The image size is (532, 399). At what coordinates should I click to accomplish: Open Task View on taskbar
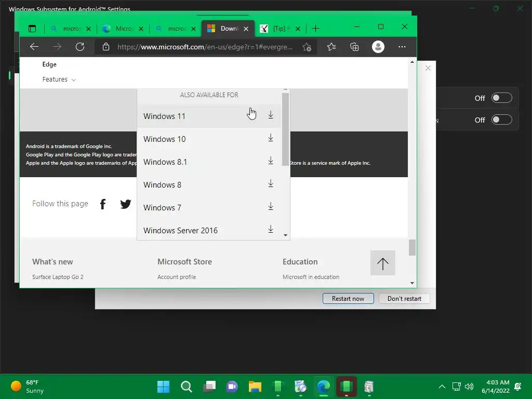209,387
